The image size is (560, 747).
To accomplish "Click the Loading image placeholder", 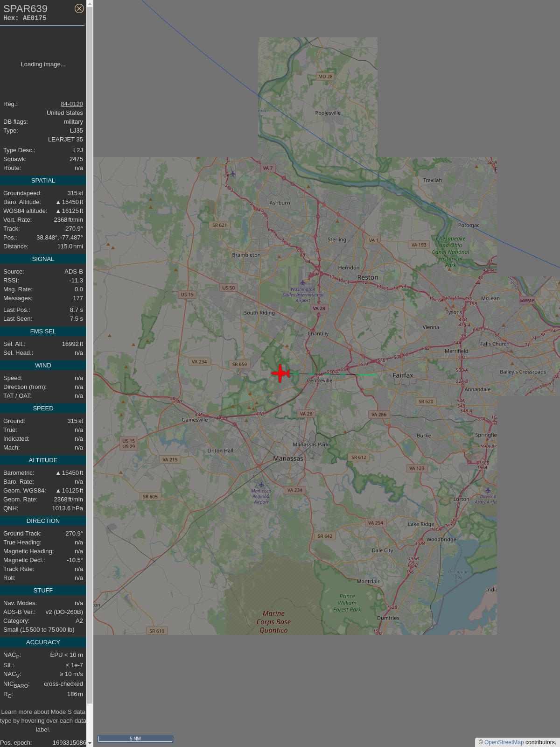I will [43, 64].
